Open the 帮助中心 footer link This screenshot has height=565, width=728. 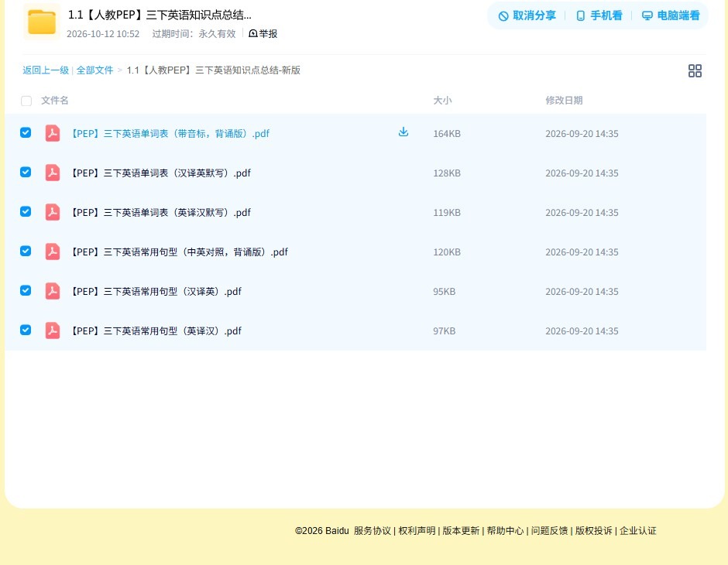(505, 531)
